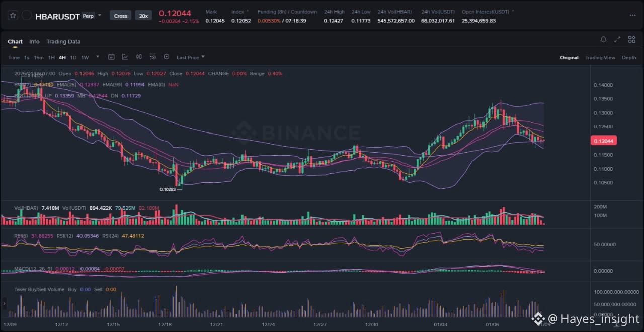Open the Last Price dropdown
Image resolution: width=644 pixels, height=332 pixels.
[191, 57]
